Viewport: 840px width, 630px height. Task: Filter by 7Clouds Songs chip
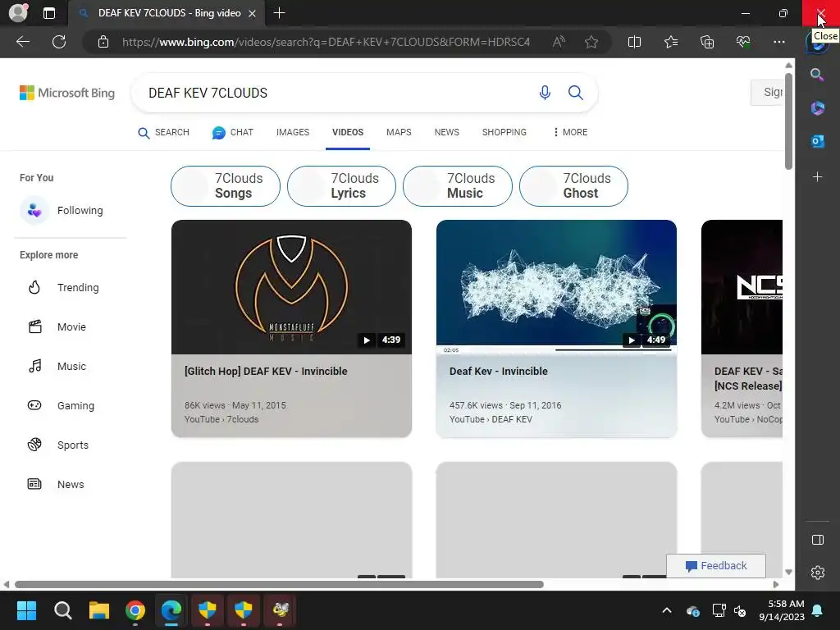click(226, 186)
